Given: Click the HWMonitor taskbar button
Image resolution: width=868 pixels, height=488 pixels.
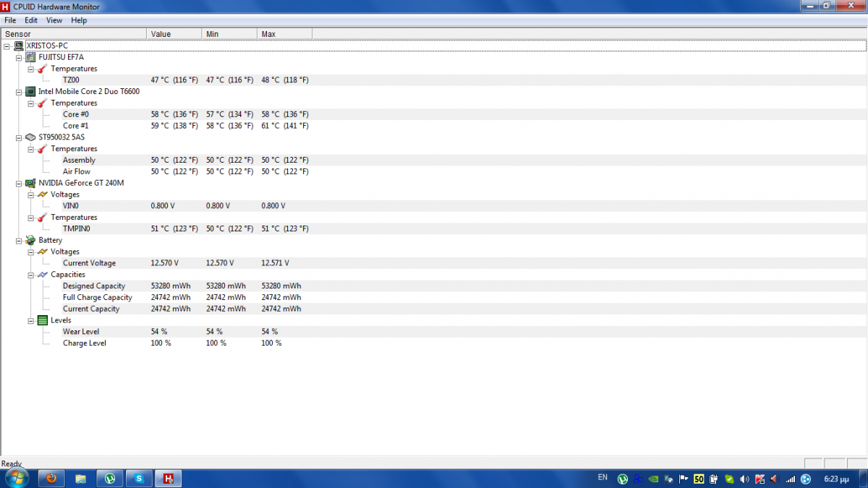Looking at the screenshot, I should [168, 479].
